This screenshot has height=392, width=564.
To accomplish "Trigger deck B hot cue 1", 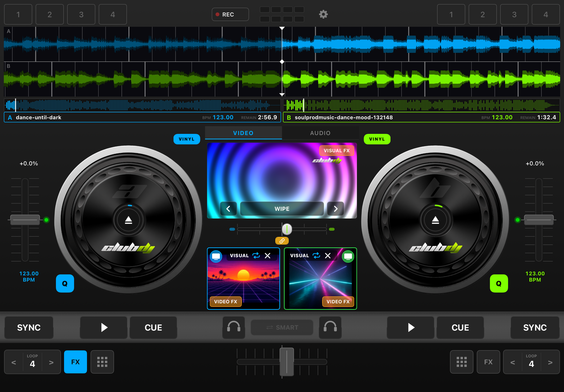I will click(451, 14).
